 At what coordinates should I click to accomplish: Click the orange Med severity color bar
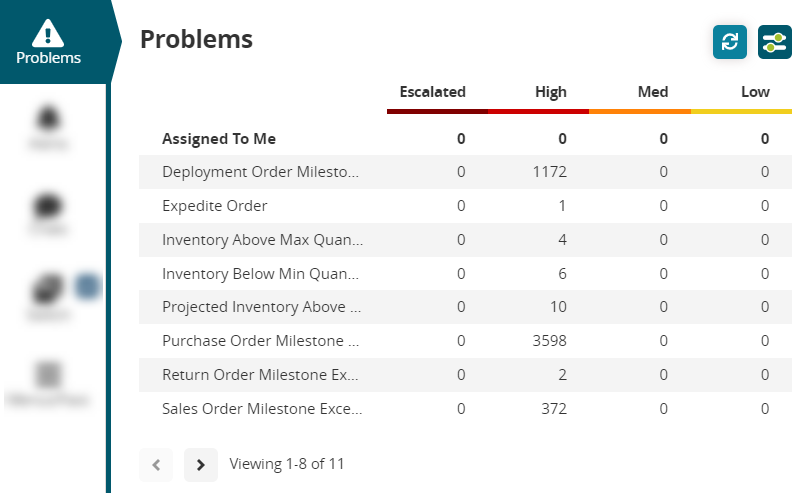coord(640,111)
